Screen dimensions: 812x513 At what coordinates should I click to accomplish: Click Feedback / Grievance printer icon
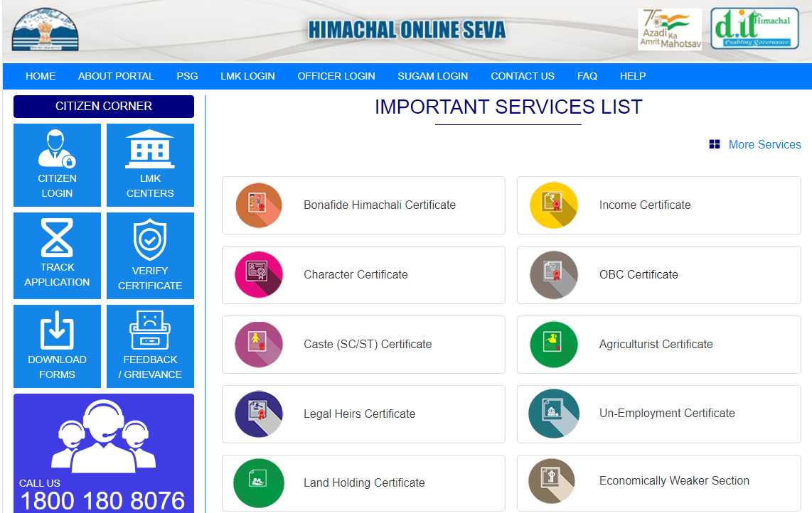(149, 330)
